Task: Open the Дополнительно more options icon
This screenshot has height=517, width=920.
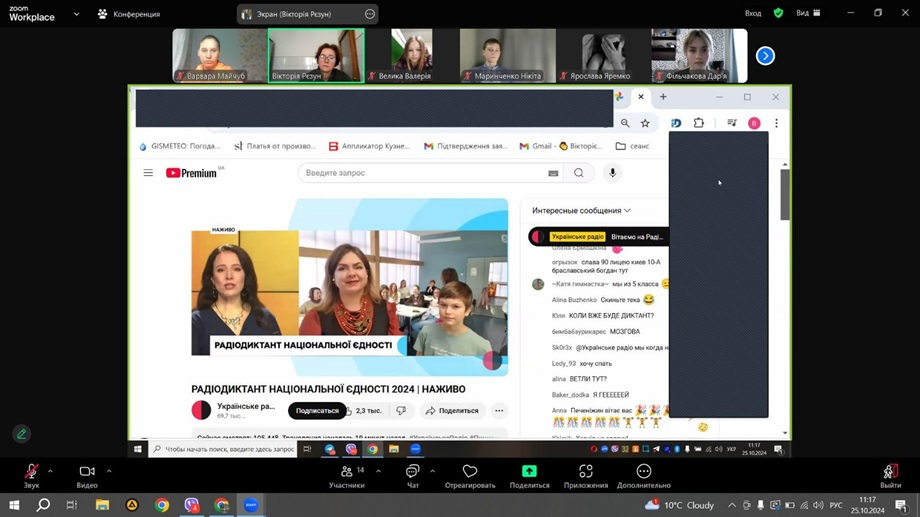Action: [643, 472]
